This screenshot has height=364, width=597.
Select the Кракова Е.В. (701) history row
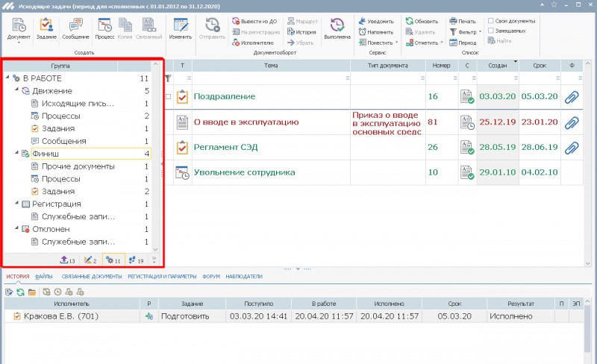[293, 316]
